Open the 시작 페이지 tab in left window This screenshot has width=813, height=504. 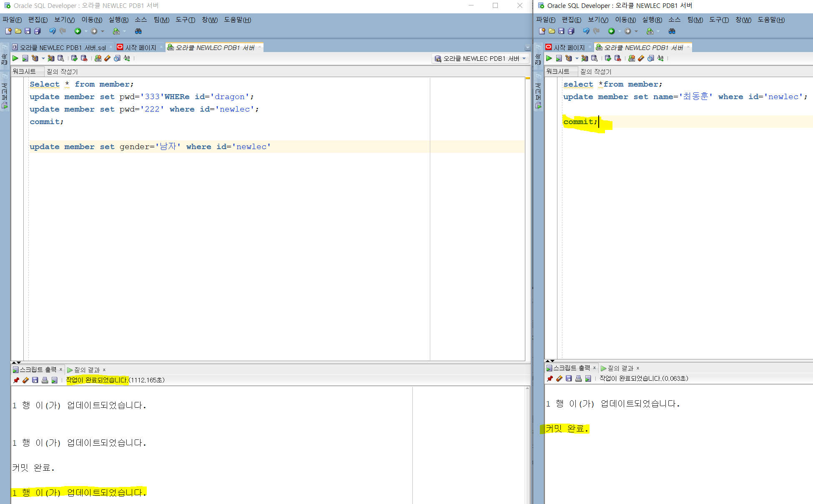click(x=140, y=47)
